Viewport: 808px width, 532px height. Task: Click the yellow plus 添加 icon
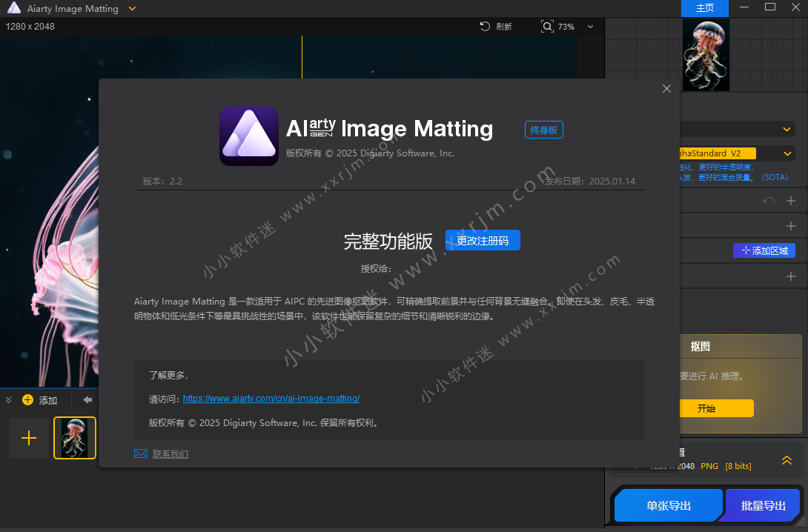(28, 400)
